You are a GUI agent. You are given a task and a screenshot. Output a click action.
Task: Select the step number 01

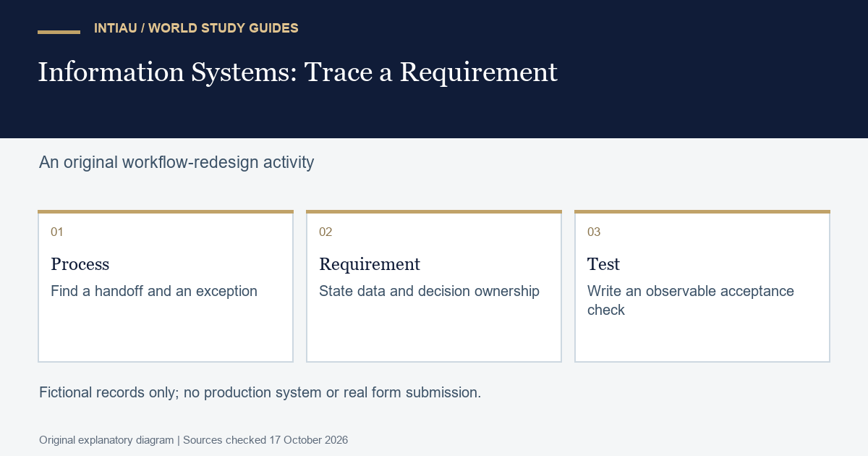57,232
